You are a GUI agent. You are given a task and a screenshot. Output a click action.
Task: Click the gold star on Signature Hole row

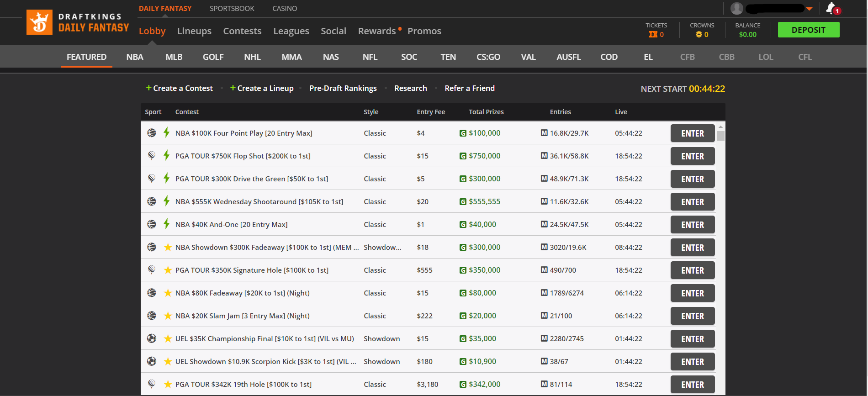168,270
